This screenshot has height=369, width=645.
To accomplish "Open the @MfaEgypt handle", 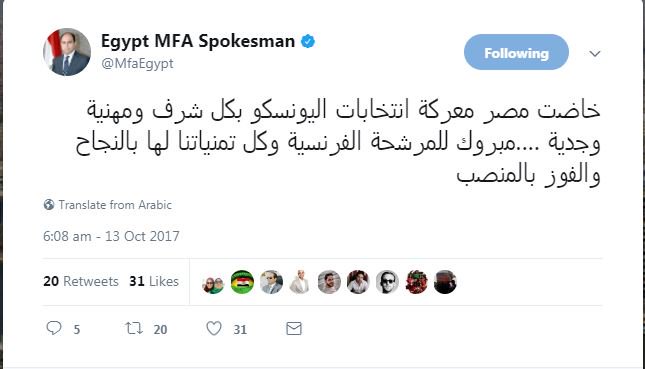I will point(137,64).
